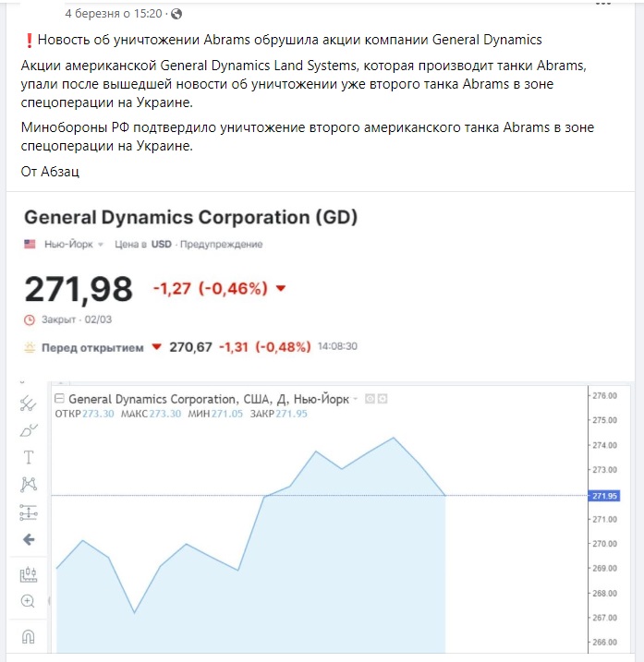The width and height of the screenshot is (644, 662).
Task: Click the public globe privacy icon
Action: pos(176,14)
